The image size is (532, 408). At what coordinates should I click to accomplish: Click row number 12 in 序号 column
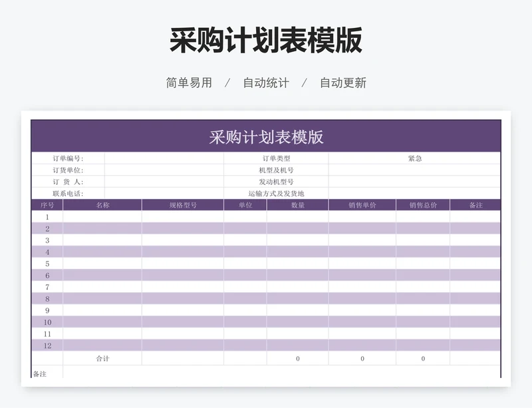click(x=47, y=345)
